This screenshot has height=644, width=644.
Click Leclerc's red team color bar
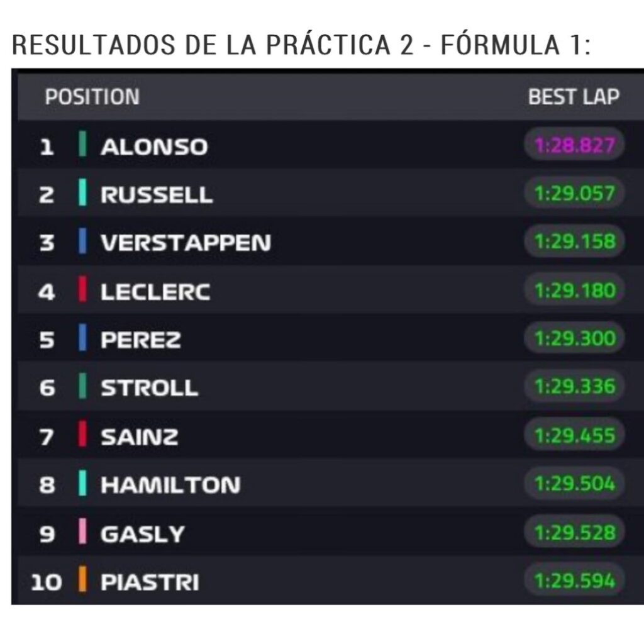[82, 289]
